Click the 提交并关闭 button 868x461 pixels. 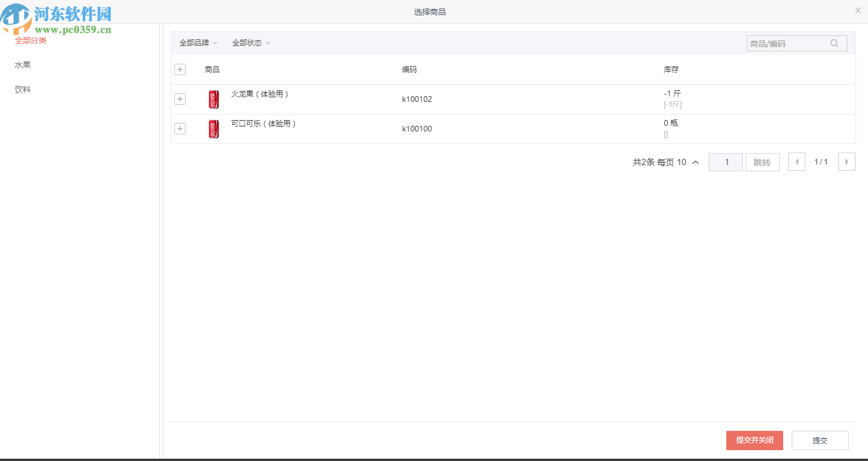(x=755, y=441)
